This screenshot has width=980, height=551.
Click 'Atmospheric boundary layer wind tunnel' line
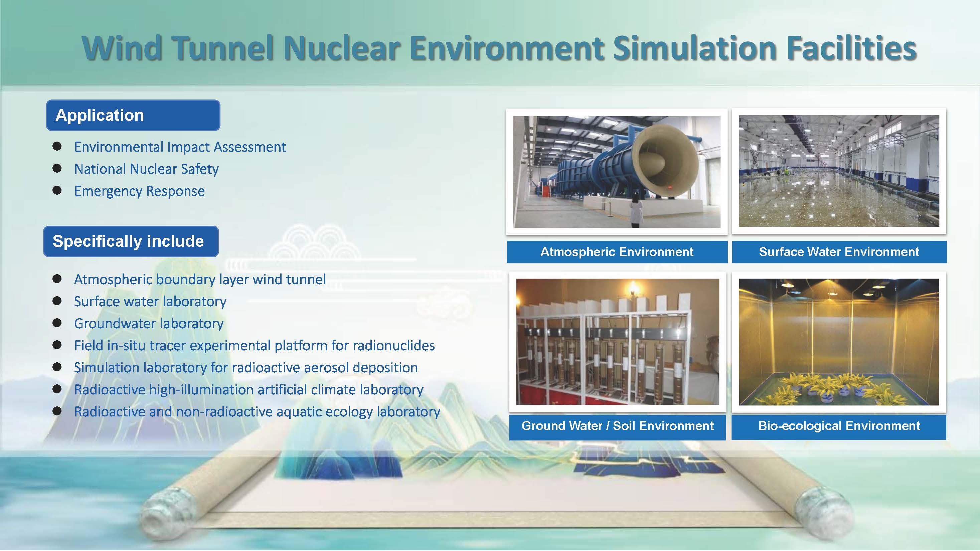(x=200, y=280)
